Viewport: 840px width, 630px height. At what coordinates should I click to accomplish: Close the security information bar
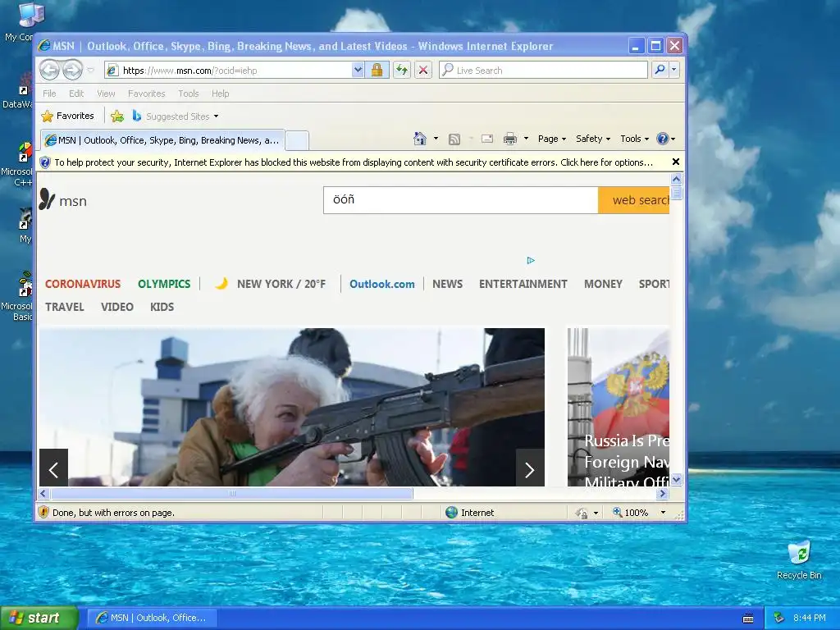tap(676, 162)
